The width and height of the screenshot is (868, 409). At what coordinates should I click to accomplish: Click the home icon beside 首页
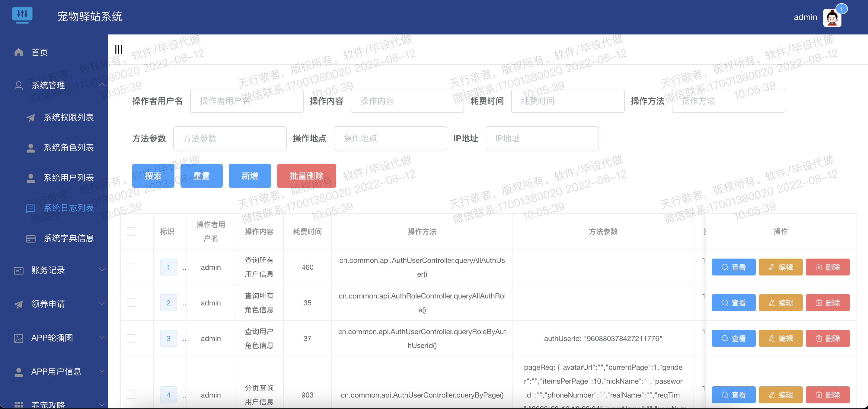click(x=19, y=52)
